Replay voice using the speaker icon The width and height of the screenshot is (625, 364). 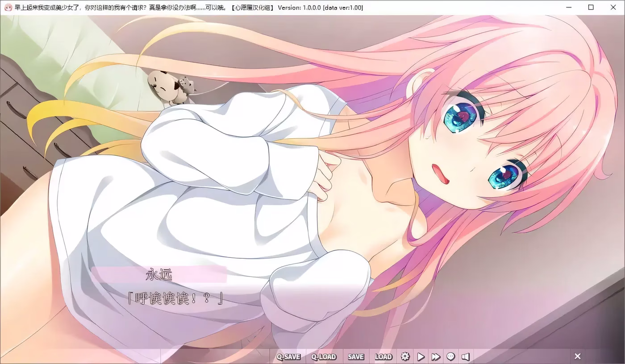point(466,356)
